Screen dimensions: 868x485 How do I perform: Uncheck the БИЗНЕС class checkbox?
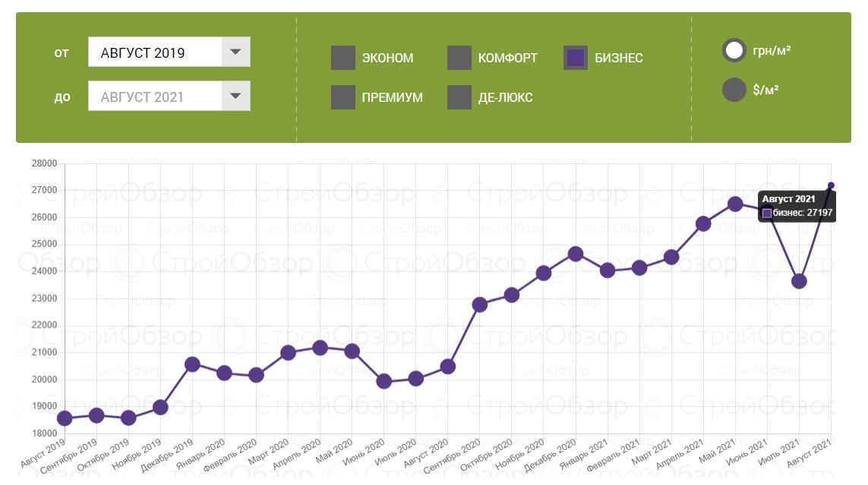coord(576,58)
